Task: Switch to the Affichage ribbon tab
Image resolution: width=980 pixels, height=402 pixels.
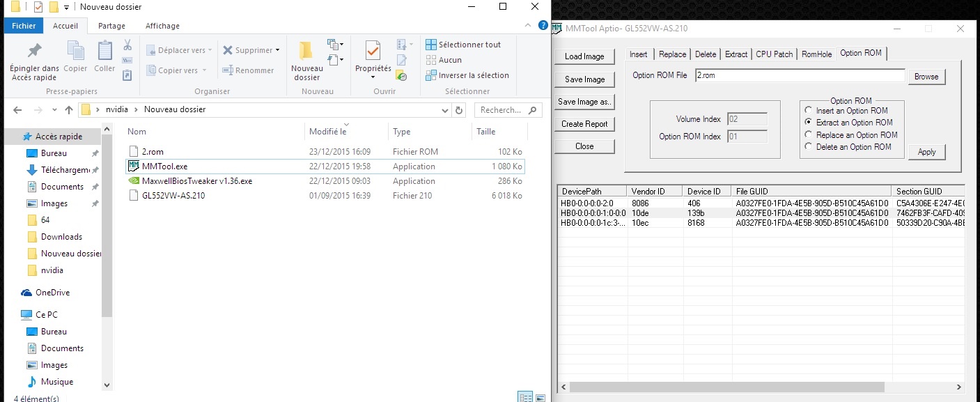Action: coord(162,26)
